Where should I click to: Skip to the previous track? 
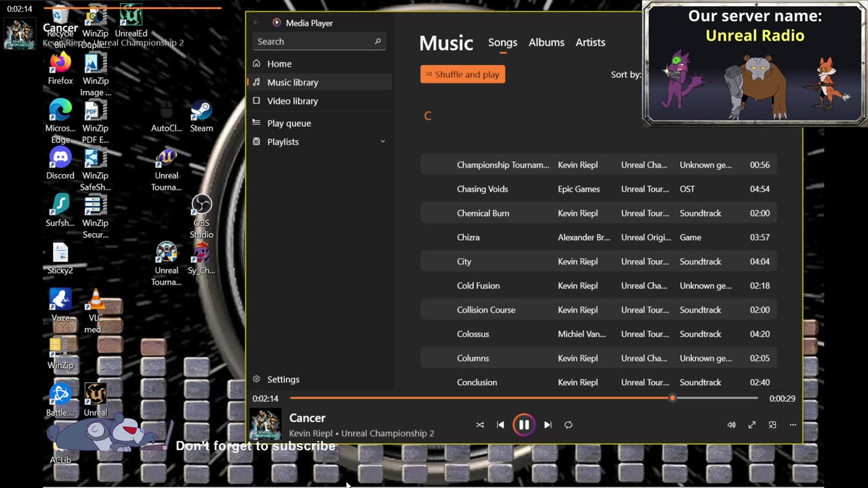tap(500, 425)
